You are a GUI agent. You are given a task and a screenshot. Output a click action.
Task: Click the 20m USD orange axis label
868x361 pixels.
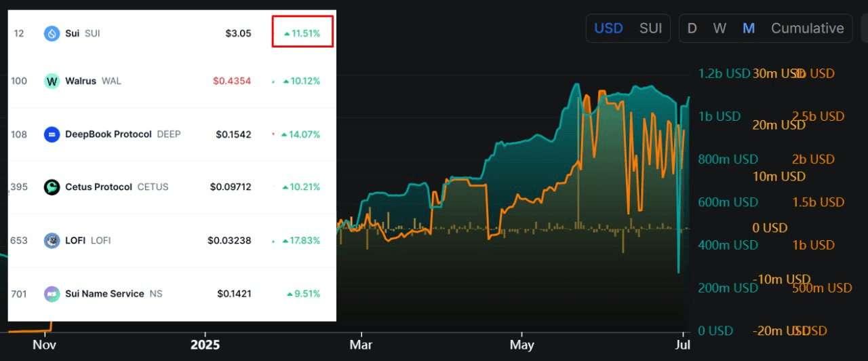point(778,125)
